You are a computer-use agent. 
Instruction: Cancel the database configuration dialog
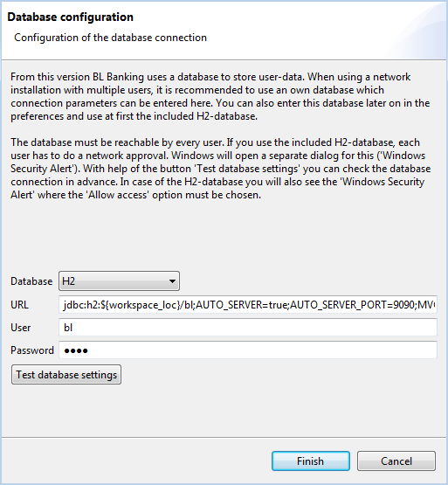coord(396,461)
